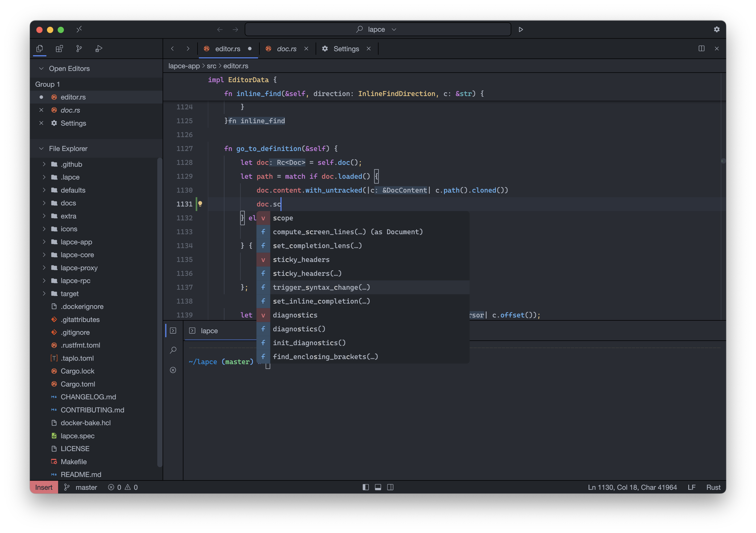This screenshot has width=756, height=533.
Task: Select trigger_syntax_change from the completion list
Action: [x=321, y=287]
